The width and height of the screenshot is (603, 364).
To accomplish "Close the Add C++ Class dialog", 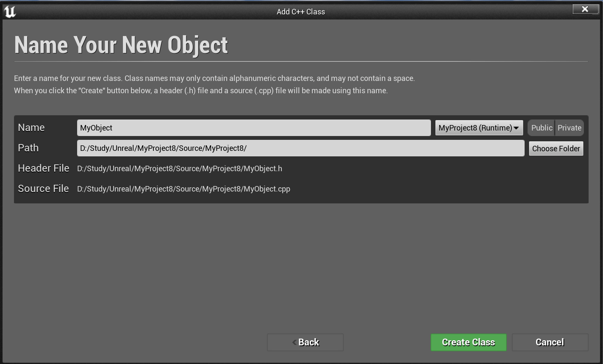I will 585,9.
